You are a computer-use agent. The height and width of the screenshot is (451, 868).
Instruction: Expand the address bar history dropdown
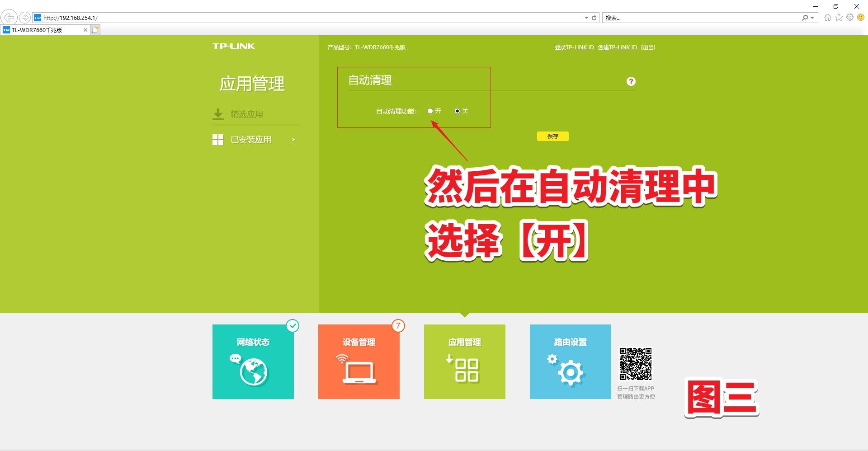[586, 18]
